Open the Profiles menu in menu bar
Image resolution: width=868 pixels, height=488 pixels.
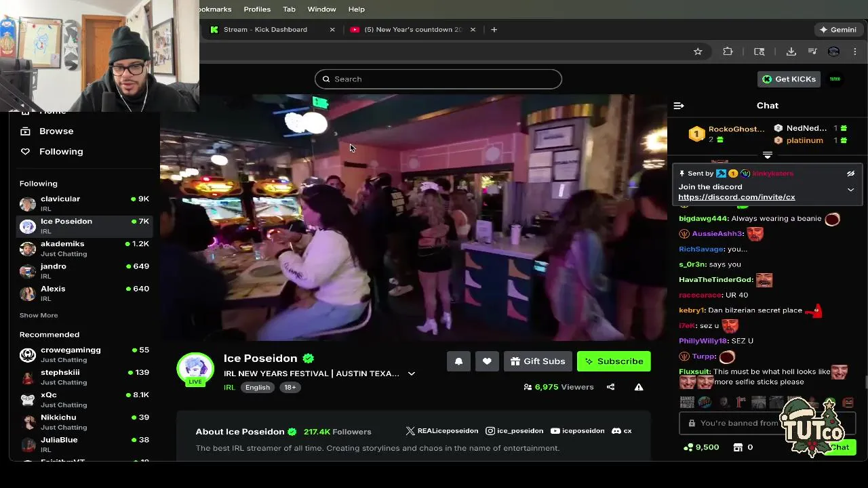coord(257,9)
